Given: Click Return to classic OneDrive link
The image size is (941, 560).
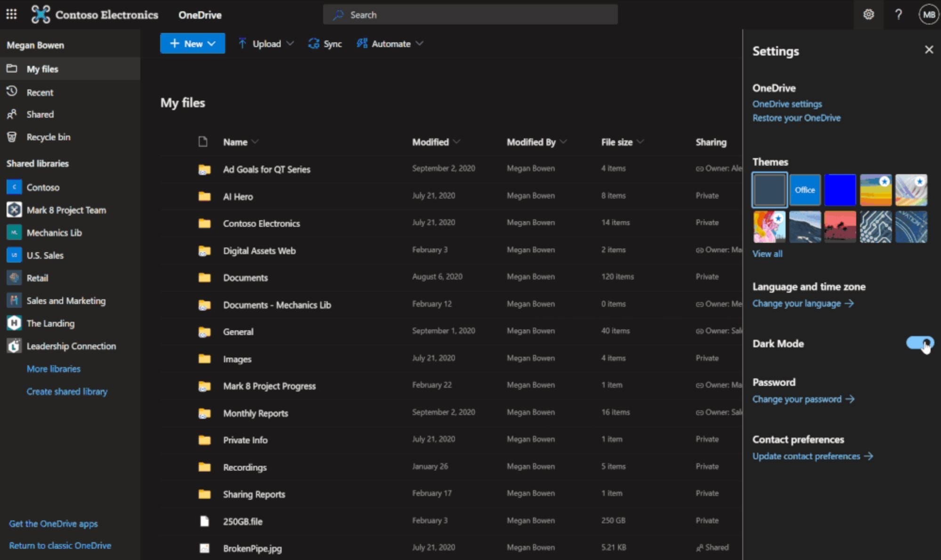Looking at the screenshot, I should 60,545.
